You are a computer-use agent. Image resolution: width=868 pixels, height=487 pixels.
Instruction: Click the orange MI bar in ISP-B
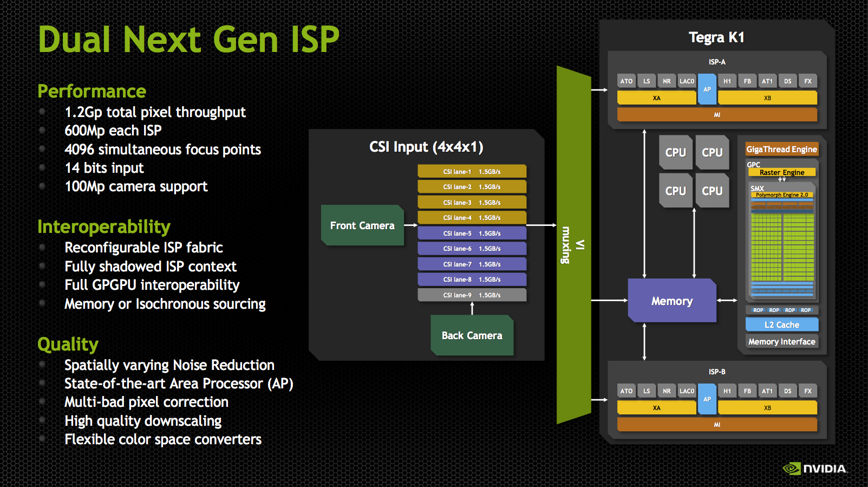pos(717,425)
